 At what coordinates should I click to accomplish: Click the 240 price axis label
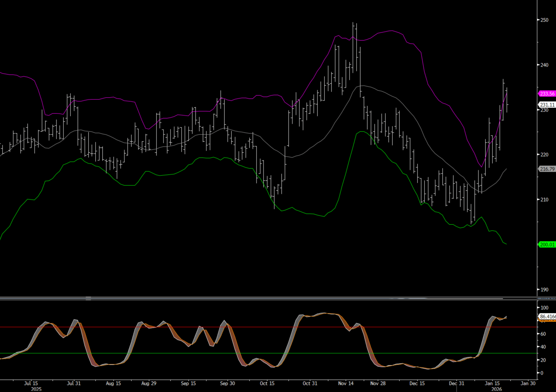click(x=544, y=65)
